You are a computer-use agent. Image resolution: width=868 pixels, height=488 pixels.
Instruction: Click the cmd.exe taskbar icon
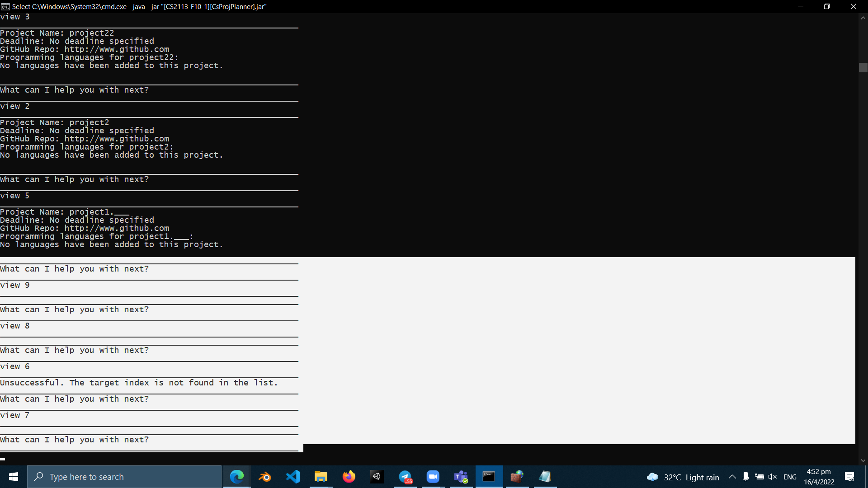(489, 477)
